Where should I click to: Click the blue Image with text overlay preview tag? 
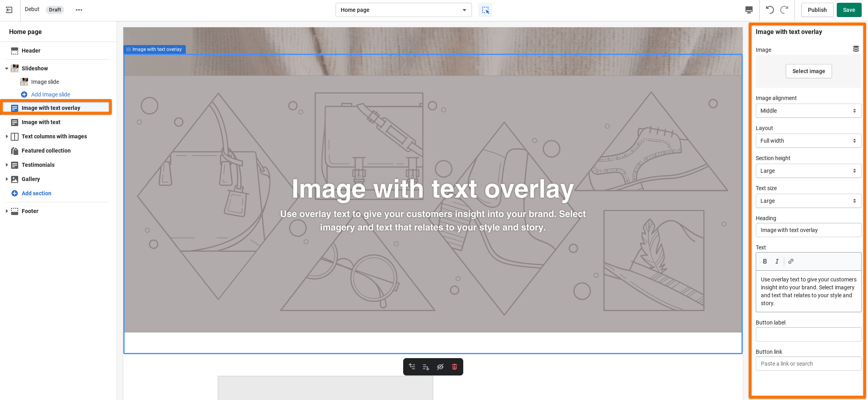click(x=154, y=49)
